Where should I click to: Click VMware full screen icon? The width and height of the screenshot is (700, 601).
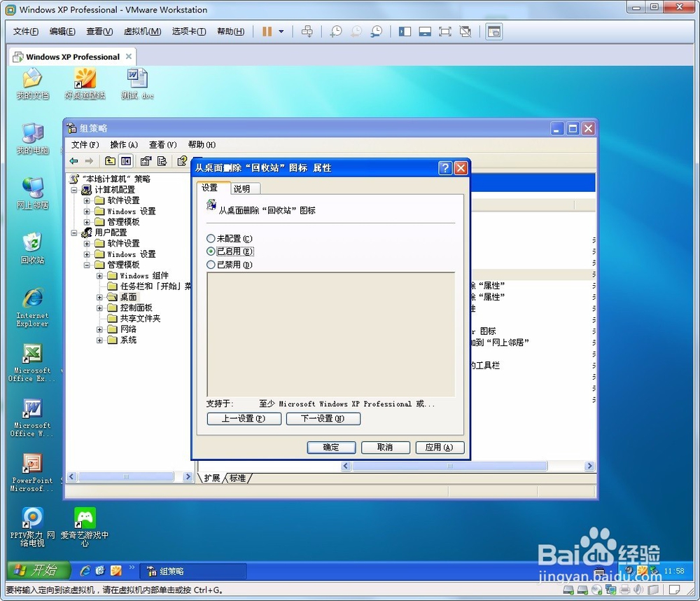click(x=445, y=32)
